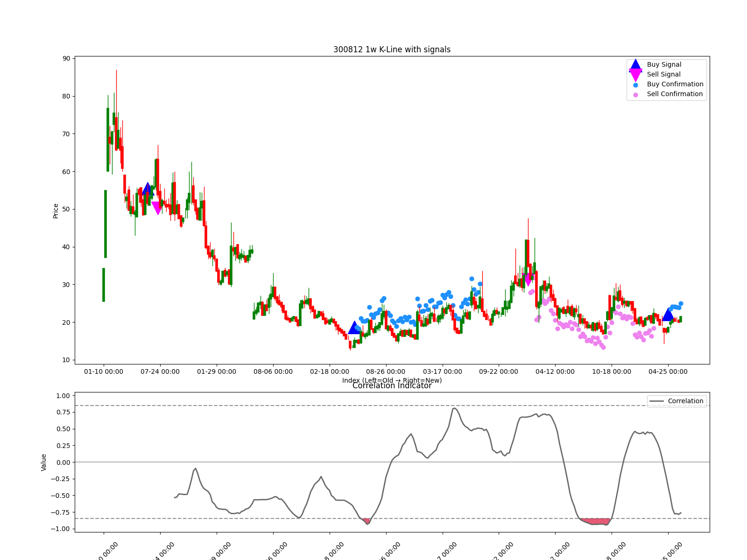Click the correlation axis tick '−1.00'
Viewport: 747px width, 560px height.
click(61, 529)
